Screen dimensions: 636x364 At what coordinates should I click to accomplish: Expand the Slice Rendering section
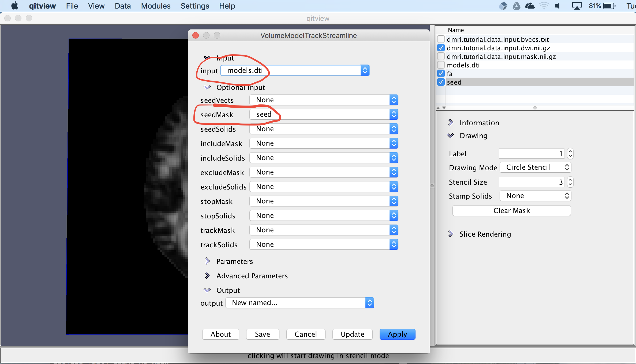click(451, 234)
